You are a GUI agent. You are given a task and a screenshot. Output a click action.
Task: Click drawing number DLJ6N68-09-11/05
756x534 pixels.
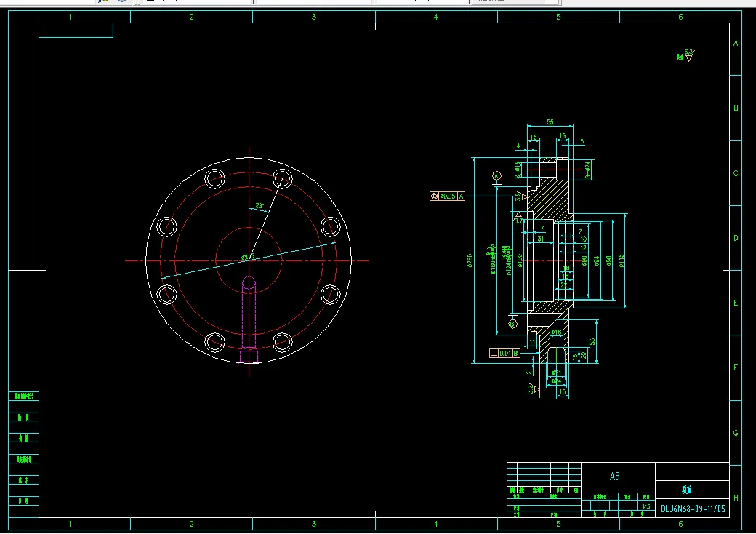click(693, 509)
